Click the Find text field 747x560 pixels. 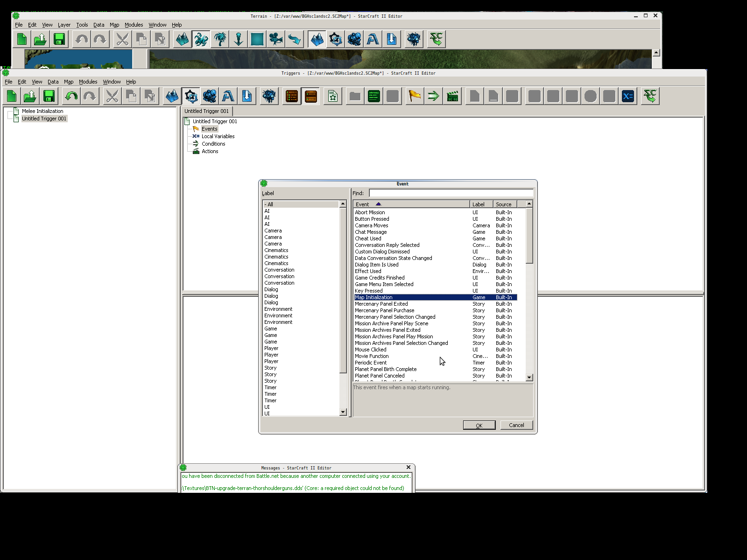pos(451,193)
